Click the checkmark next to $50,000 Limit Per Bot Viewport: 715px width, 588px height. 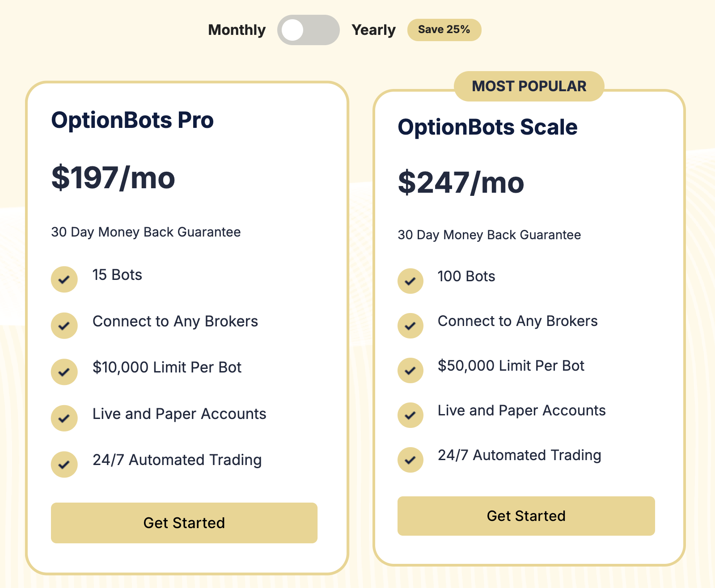click(410, 371)
